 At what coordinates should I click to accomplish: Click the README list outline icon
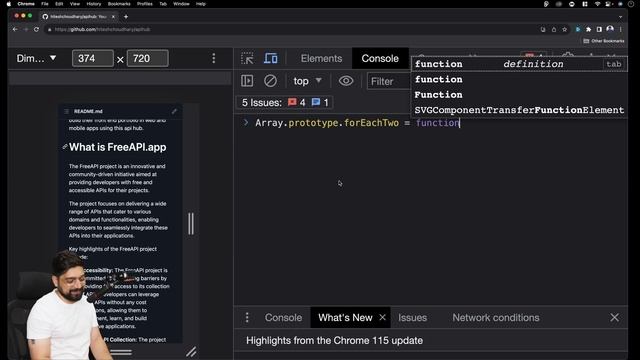click(x=67, y=111)
